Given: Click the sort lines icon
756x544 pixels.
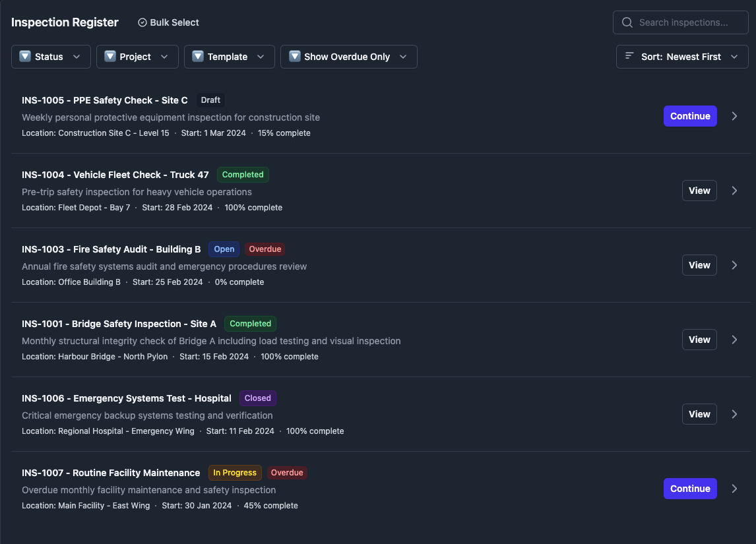Looking at the screenshot, I should coord(629,57).
